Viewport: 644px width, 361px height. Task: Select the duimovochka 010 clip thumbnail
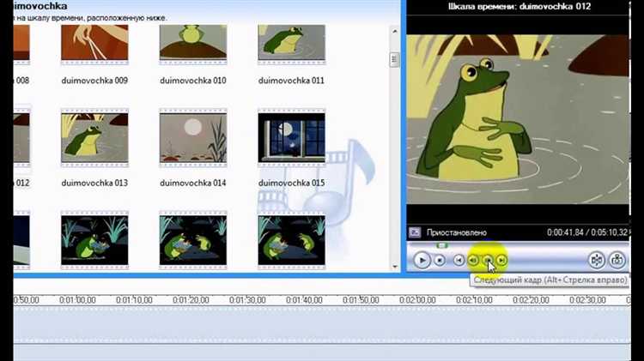coord(193,45)
